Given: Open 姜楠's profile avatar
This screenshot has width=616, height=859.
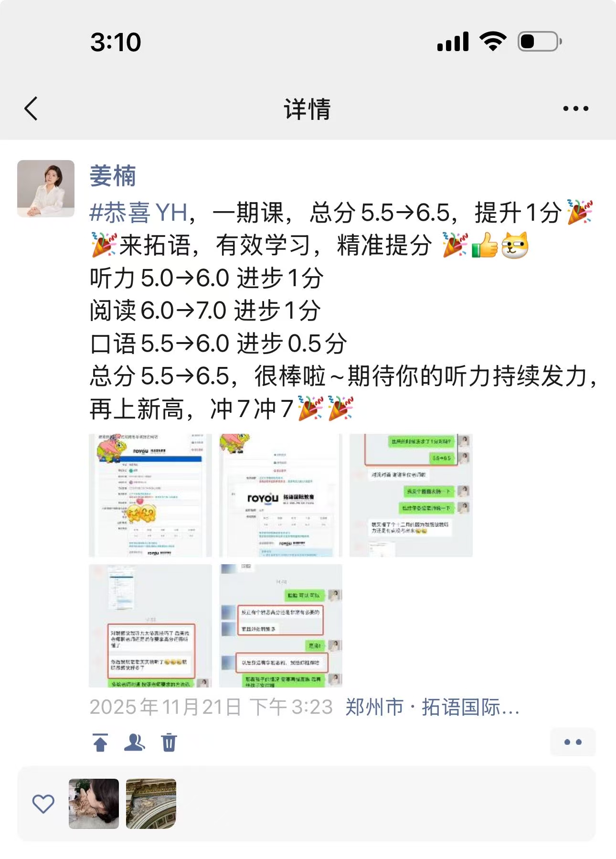Looking at the screenshot, I should coord(46,189).
